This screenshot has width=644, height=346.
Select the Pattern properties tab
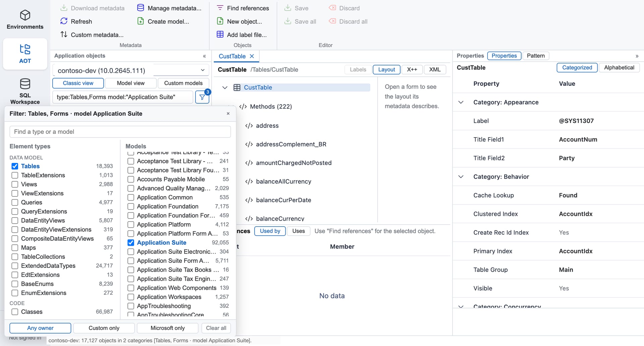pyautogui.click(x=536, y=56)
